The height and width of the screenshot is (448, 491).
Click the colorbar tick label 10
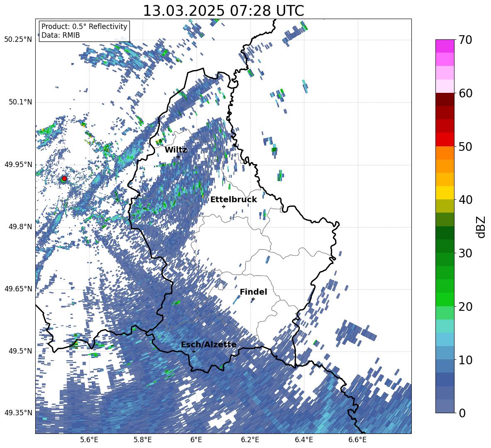tap(465, 360)
